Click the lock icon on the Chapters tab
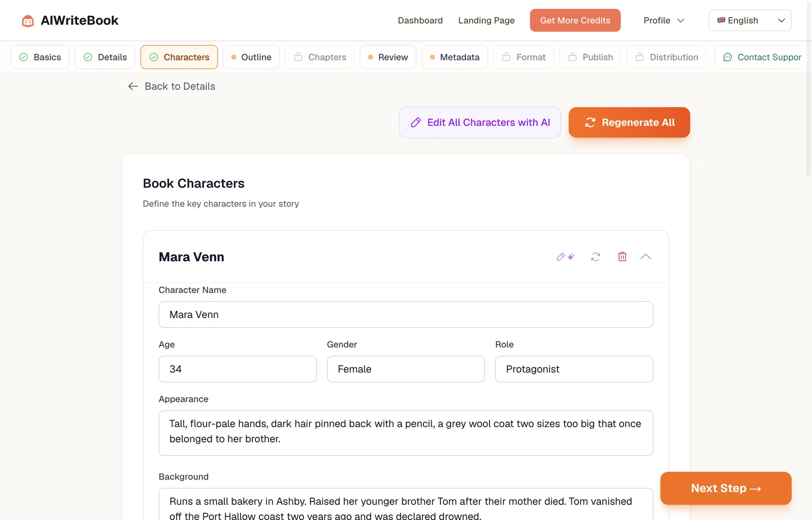The height and width of the screenshot is (520, 812). (x=298, y=57)
